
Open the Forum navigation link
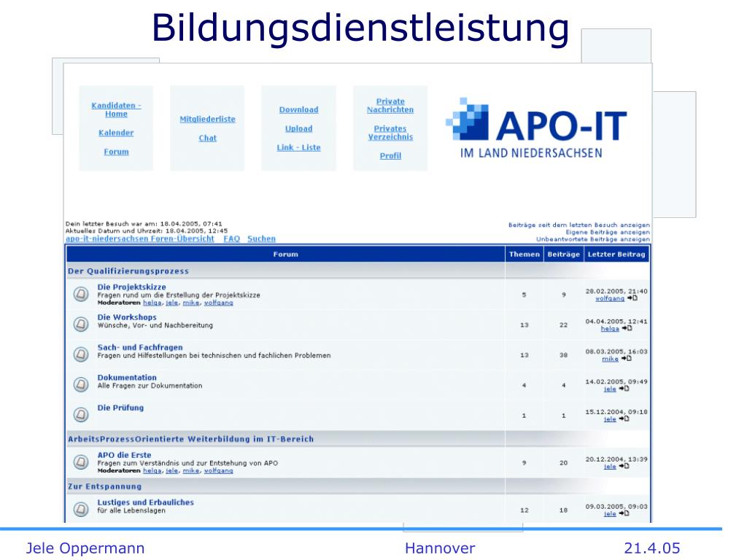[x=116, y=152]
